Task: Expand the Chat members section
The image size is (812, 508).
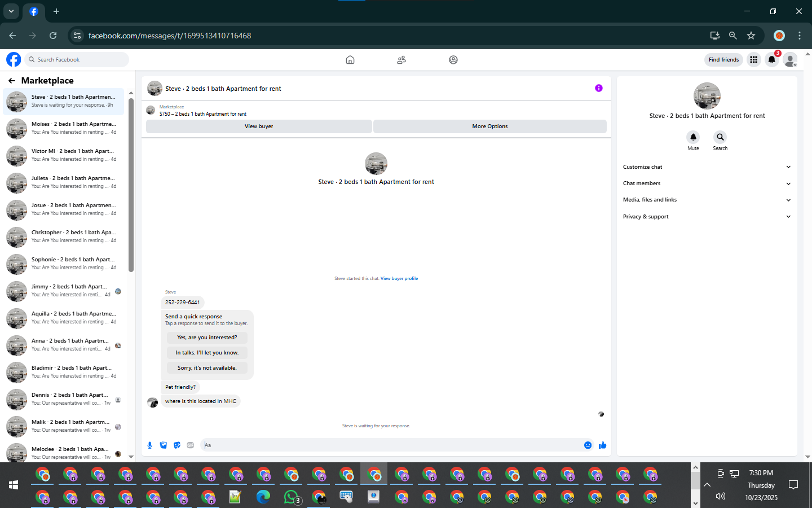Action: (707, 183)
